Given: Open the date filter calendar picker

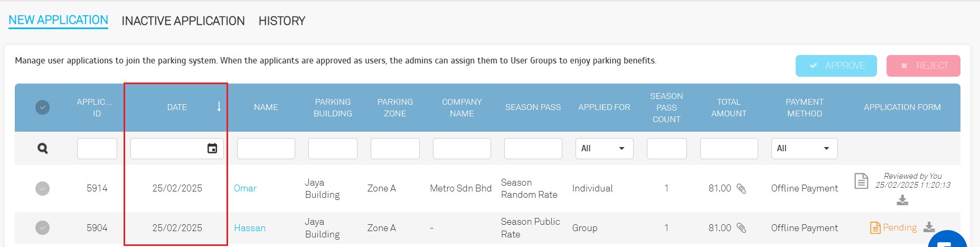Looking at the screenshot, I should pyautogui.click(x=212, y=149).
